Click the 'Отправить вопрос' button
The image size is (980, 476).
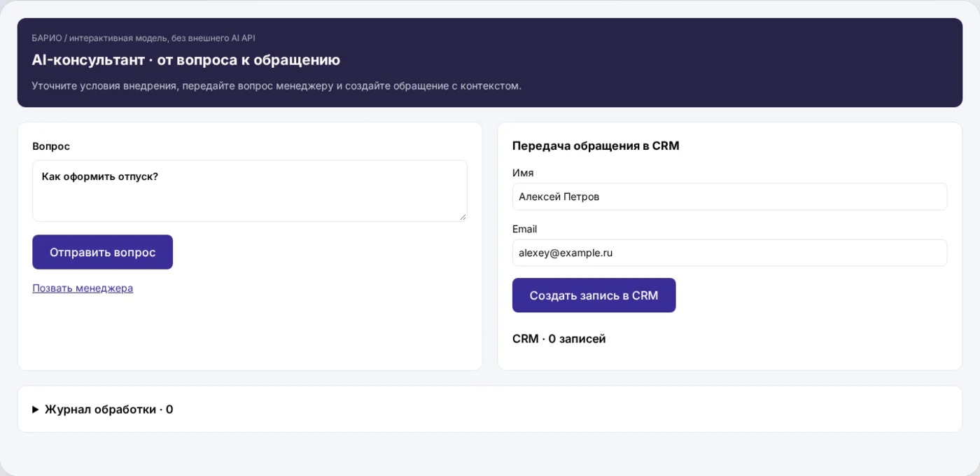[x=102, y=252]
